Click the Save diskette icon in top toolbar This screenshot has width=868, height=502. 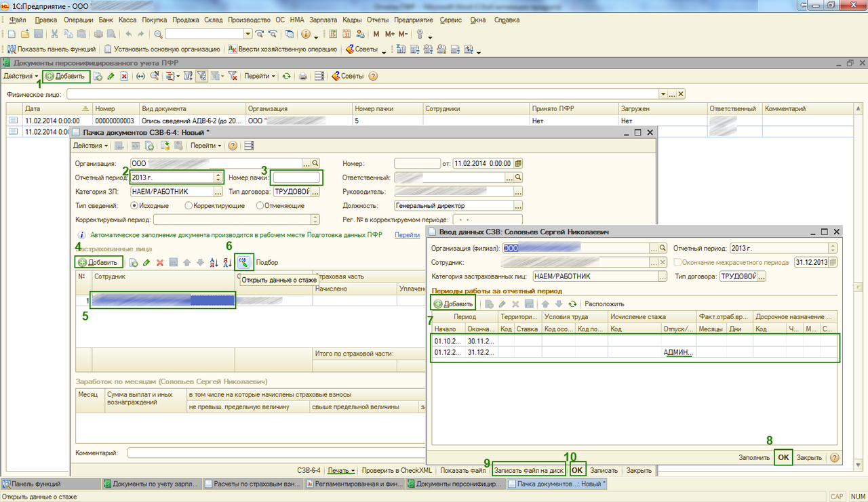[38, 34]
